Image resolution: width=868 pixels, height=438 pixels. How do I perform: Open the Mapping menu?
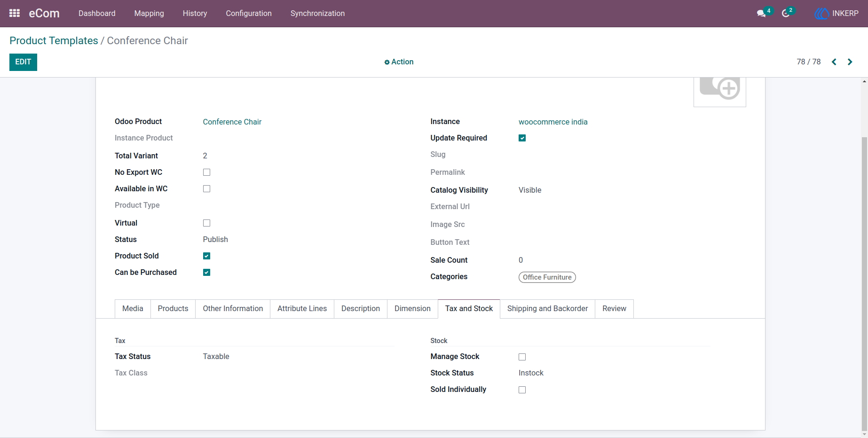point(149,14)
